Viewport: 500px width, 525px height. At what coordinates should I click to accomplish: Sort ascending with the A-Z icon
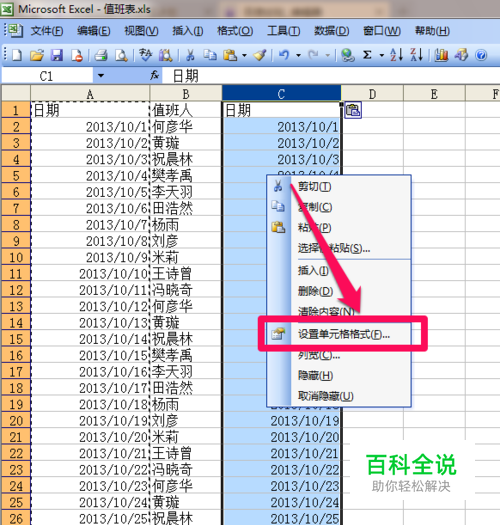[397, 55]
